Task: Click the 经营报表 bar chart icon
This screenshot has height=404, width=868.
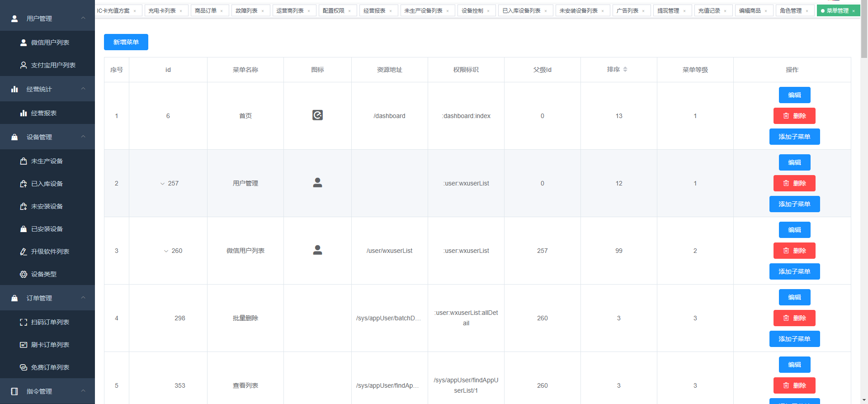Action: (x=24, y=113)
